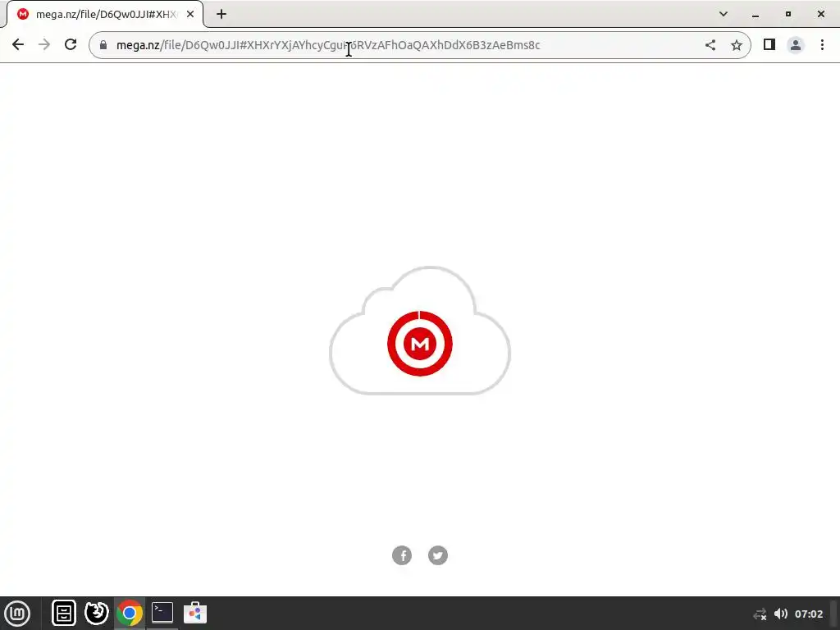Click the forward navigation arrow
The height and width of the screenshot is (630, 840).
[x=44, y=44]
